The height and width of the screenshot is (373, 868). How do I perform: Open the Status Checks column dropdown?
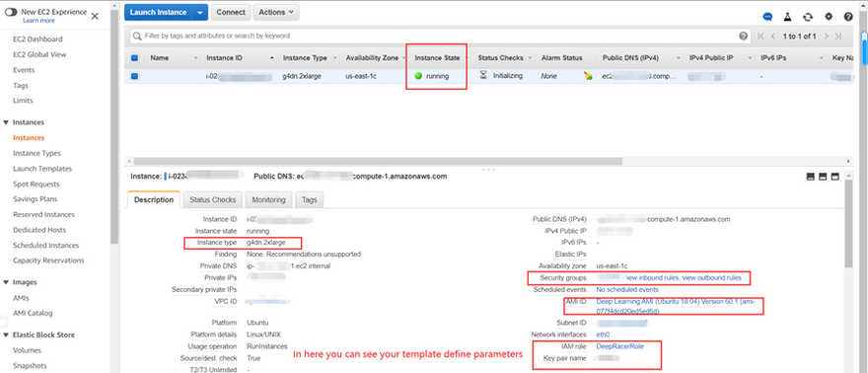531,58
